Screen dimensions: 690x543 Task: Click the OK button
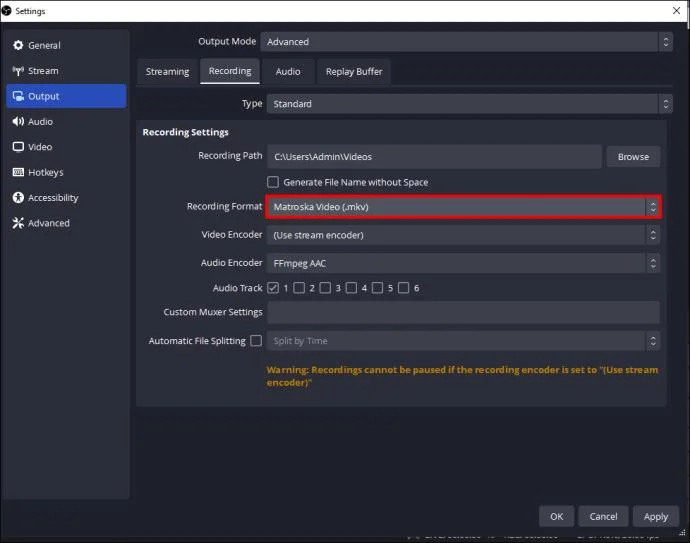point(557,516)
